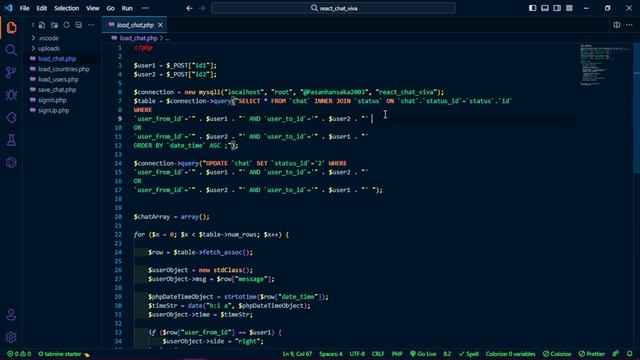Open signUp.php in explorer

point(53,110)
